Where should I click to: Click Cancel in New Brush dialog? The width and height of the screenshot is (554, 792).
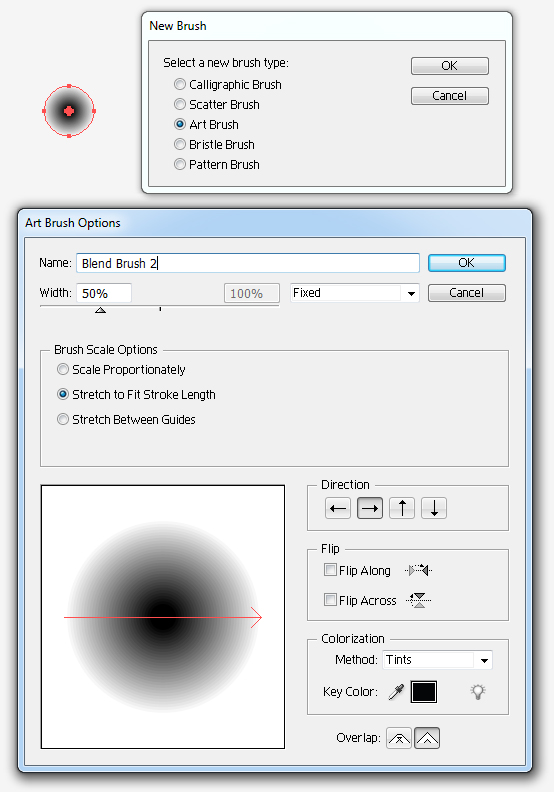tap(450, 96)
